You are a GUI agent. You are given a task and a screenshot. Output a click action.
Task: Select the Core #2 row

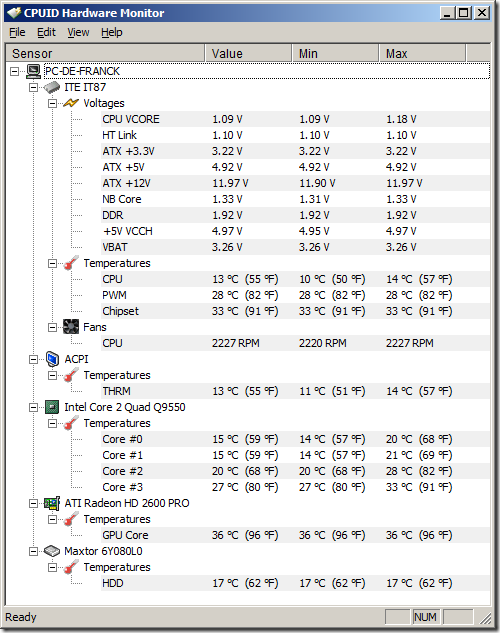[x=295, y=471]
